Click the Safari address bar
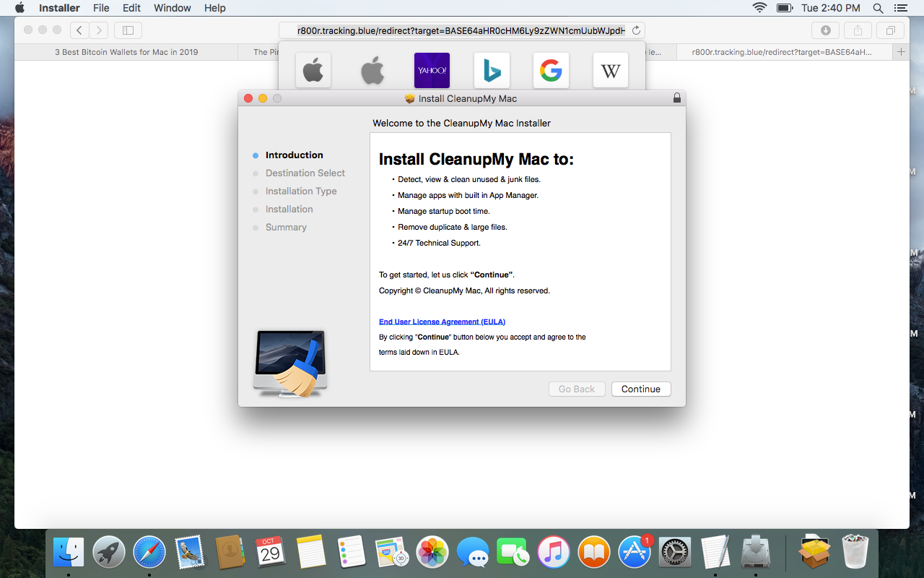This screenshot has height=578, width=924. click(x=461, y=30)
